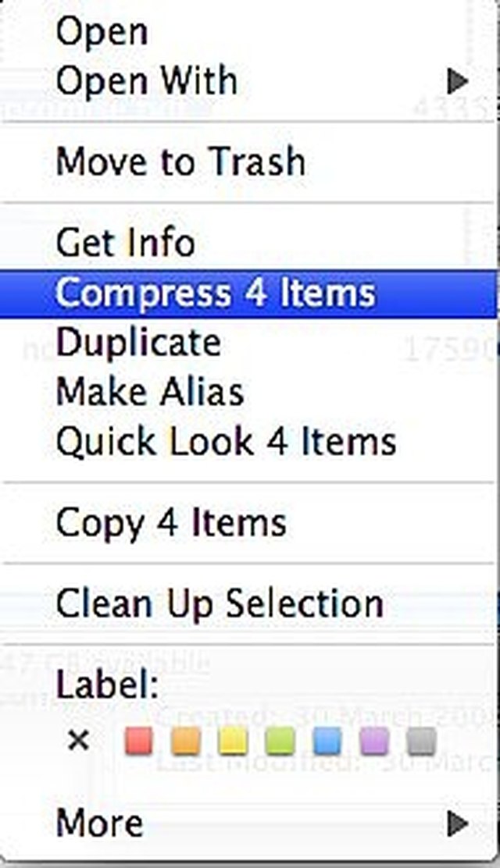500x868 pixels.
Task: Expand the More submenu arrow
Action: pyautogui.click(x=457, y=824)
